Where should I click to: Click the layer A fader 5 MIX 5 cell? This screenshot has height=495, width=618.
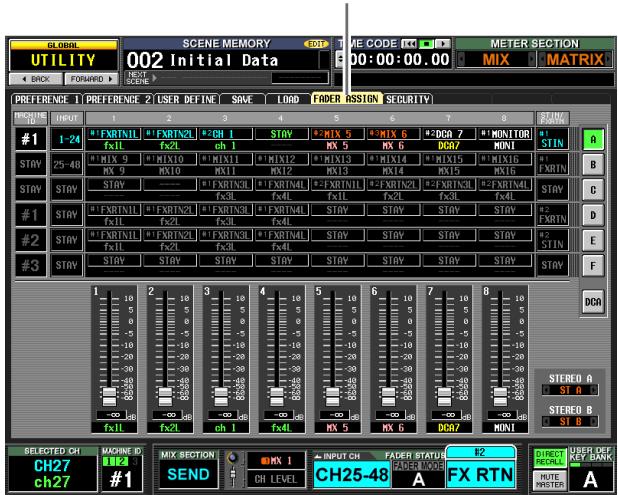pos(337,134)
